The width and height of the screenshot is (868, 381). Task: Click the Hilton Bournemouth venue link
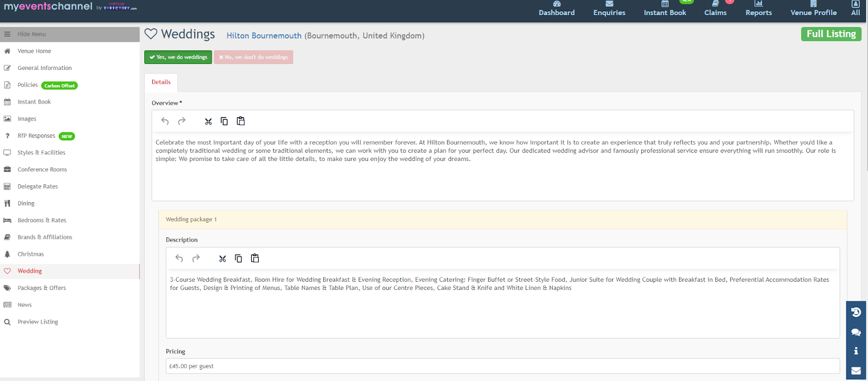[264, 36]
